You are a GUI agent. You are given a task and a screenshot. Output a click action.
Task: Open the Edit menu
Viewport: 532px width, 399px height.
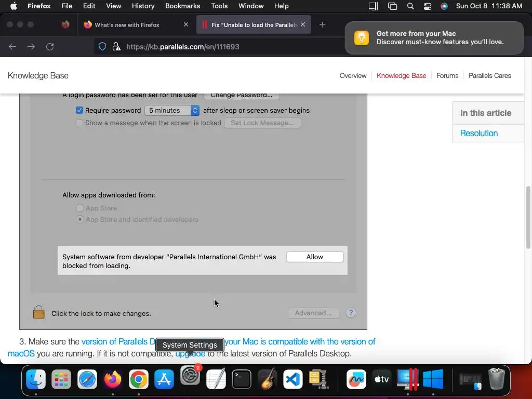tap(89, 6)
